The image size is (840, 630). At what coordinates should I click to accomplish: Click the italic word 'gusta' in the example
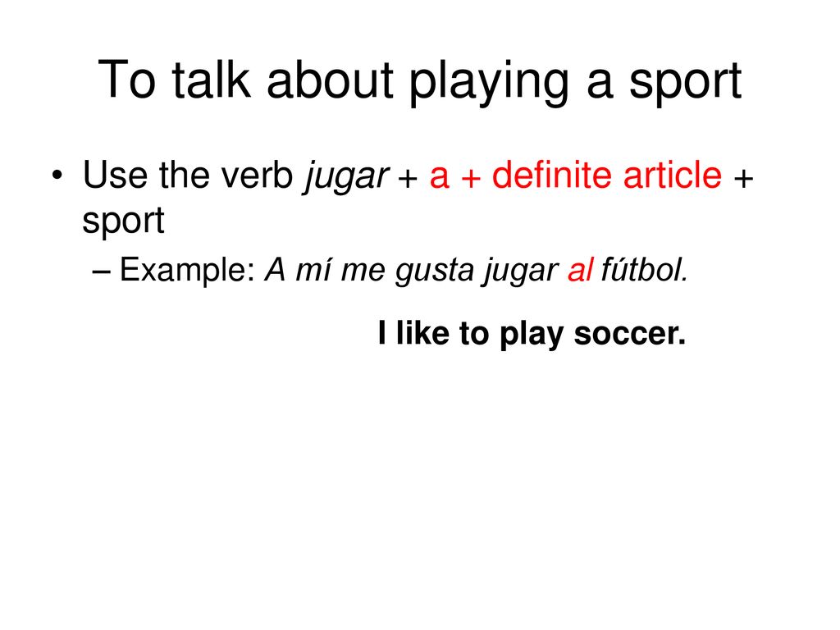(x=435, y=271)
